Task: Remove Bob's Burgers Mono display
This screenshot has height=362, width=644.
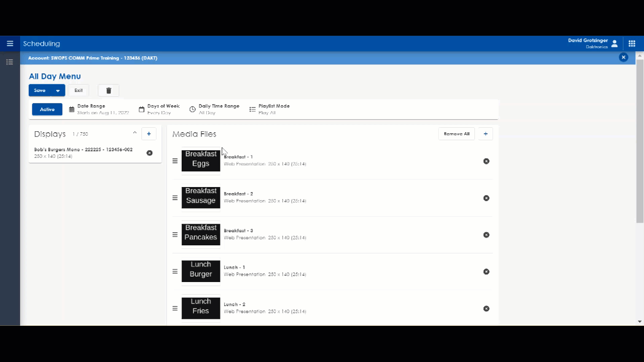Action: (149, 153)
